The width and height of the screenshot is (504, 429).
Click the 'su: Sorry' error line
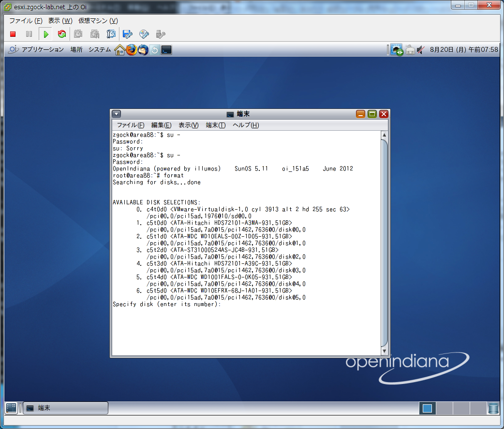128,148
